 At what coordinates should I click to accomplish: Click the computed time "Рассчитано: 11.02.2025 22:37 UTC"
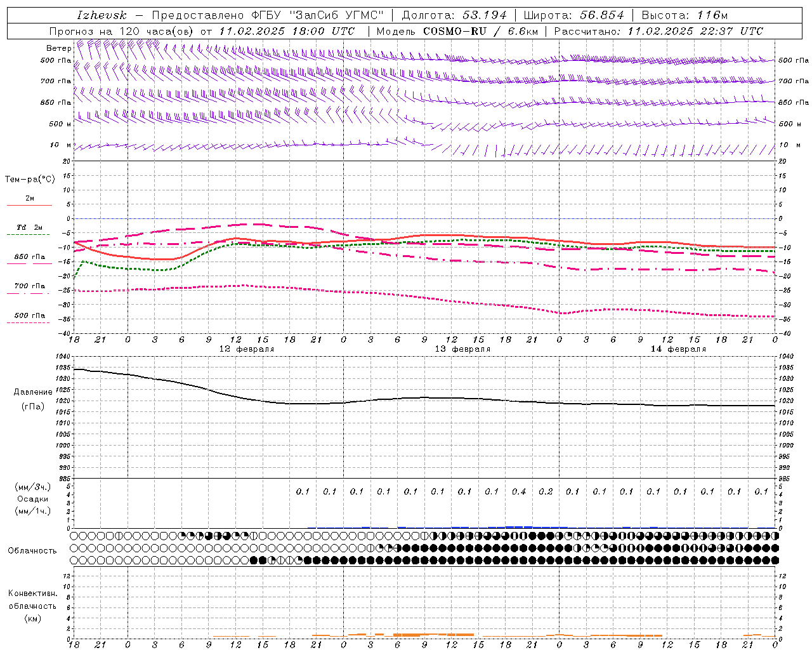point(658,31)
